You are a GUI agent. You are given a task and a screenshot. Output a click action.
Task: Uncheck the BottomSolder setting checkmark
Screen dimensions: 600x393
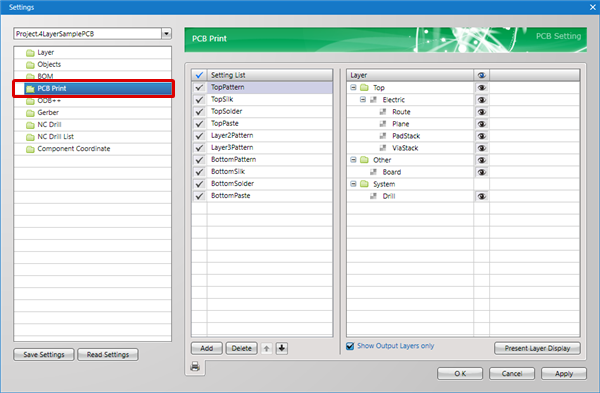point(199,184)
